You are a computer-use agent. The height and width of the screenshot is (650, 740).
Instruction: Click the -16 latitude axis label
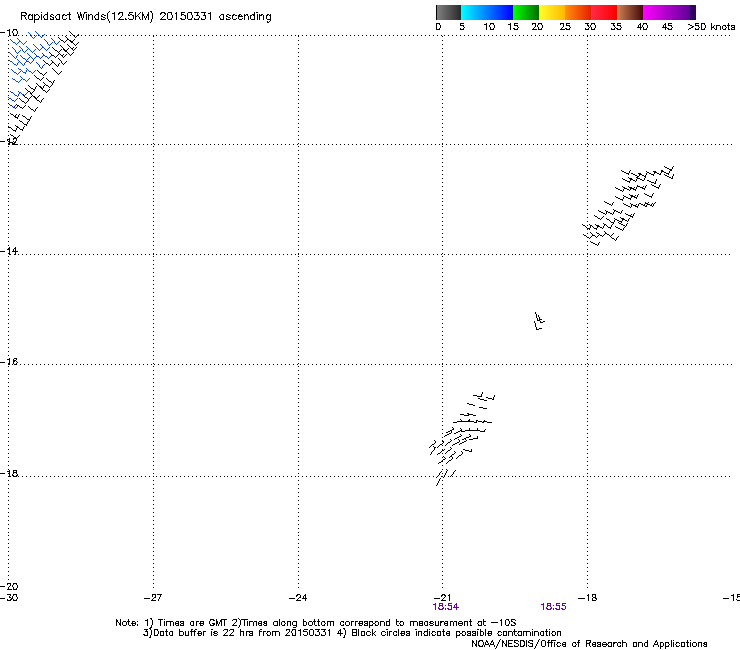click(x=9, y=362)
